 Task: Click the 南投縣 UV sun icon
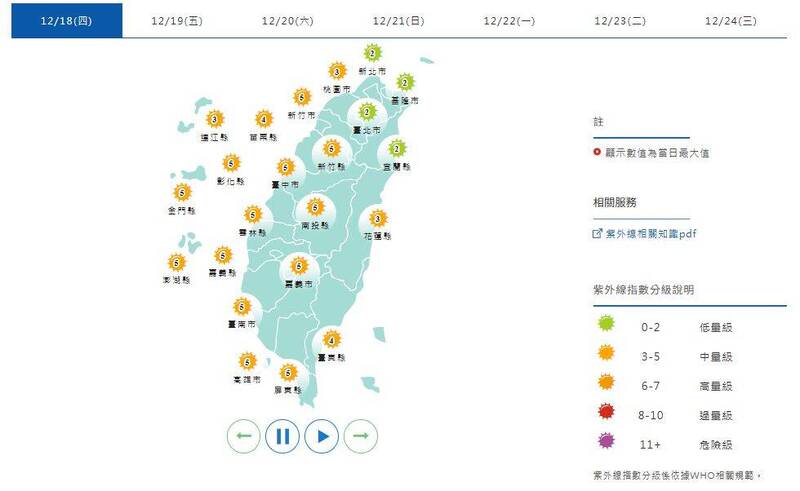(x=316, y=208)
